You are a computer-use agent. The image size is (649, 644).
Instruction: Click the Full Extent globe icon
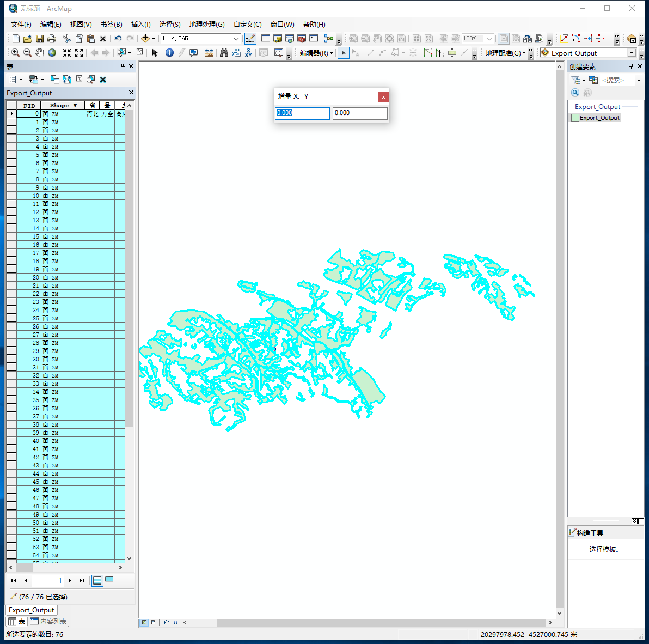tap(52, 52)
